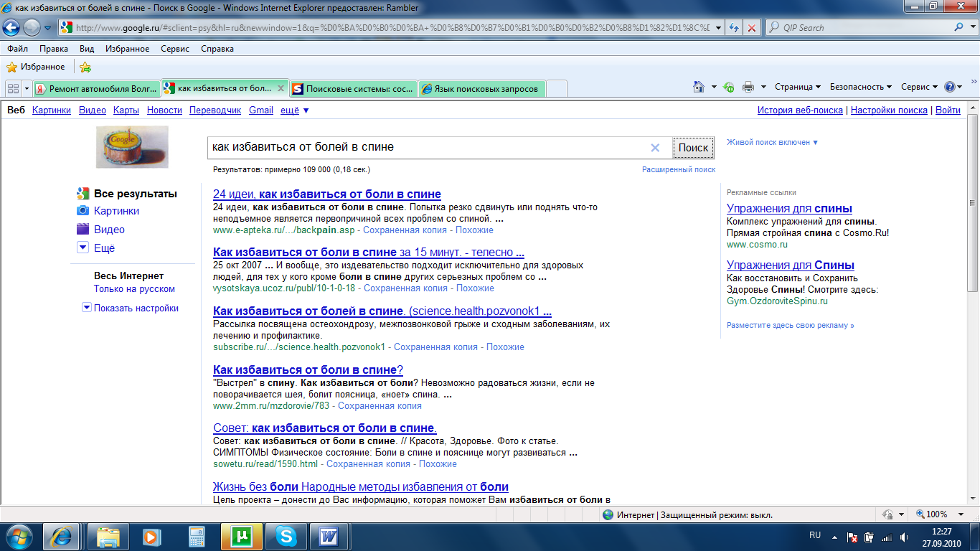Open the Help question mark icon
Image resolution: width=980 pixels, height=551 pixels.
click(950, 87)
